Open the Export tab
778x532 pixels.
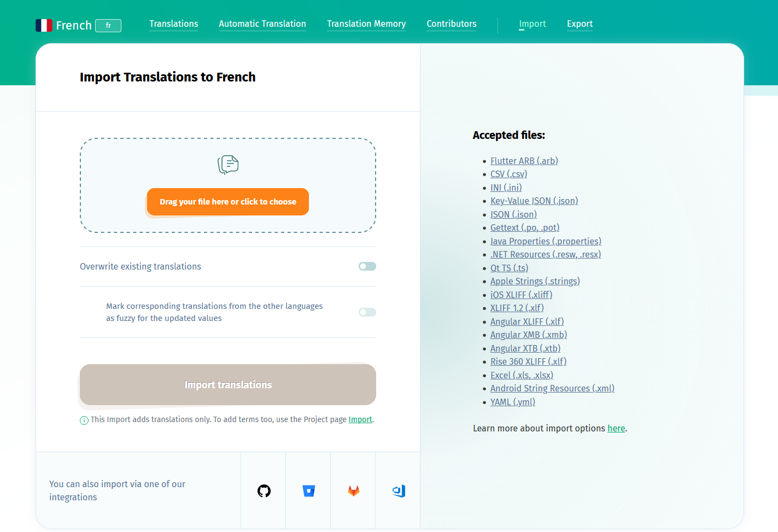coord(580,24)
